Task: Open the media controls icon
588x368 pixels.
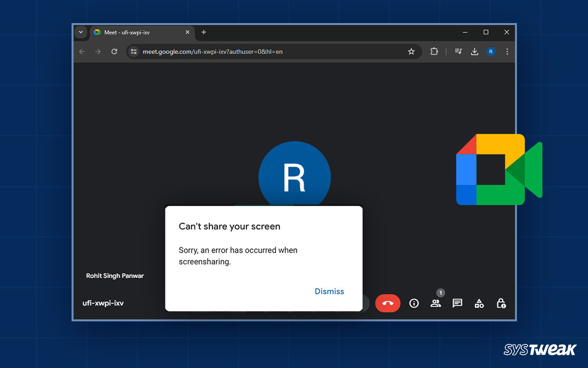Action: 458,51
